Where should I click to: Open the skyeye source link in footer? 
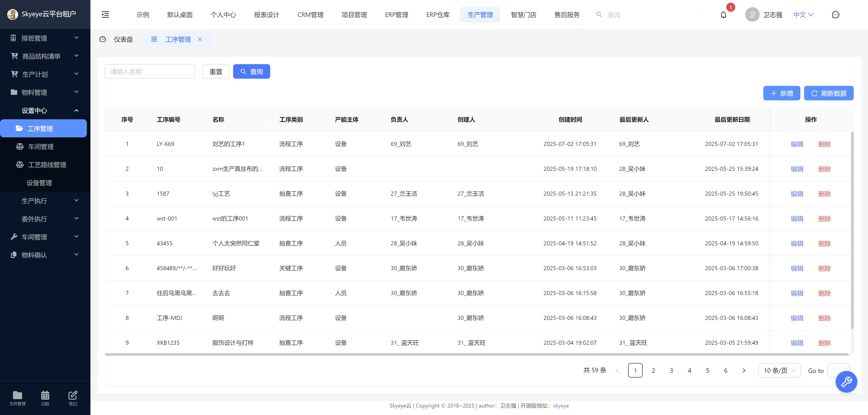point(561,406)
